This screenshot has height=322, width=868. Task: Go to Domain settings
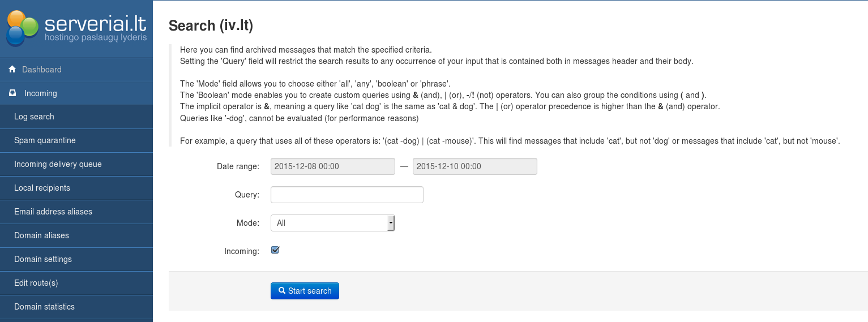coord(43,259)
